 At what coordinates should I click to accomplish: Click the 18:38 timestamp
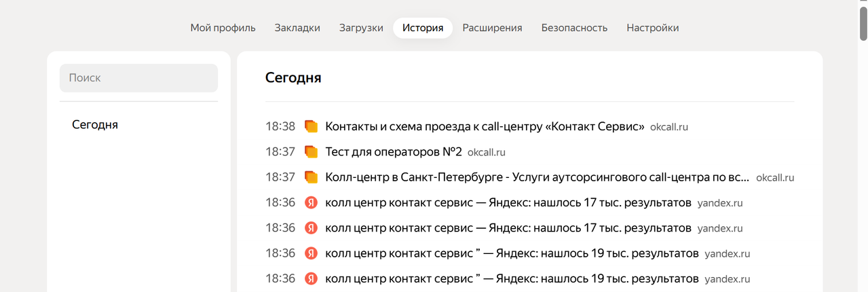click(280, 126)
